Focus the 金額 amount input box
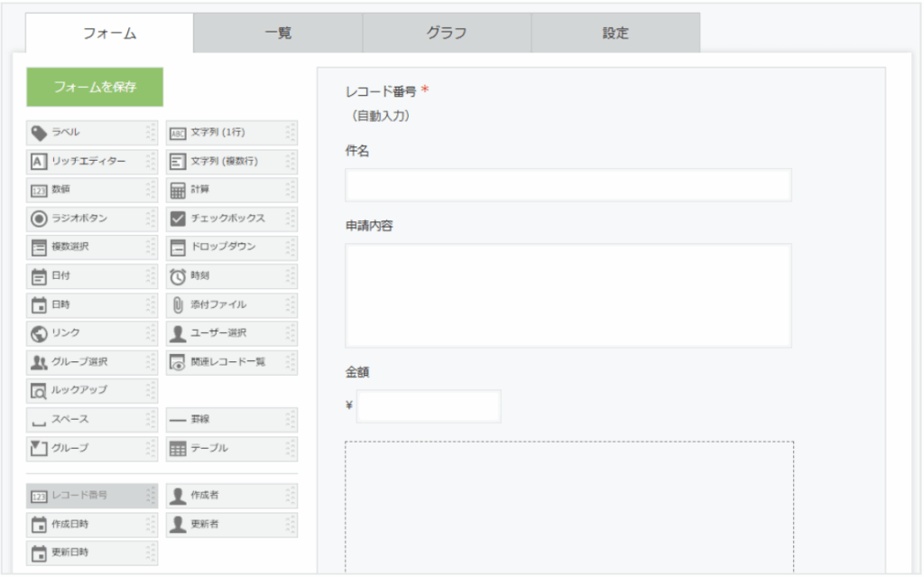Screen dimensions: 924x577 click(429, 406)
